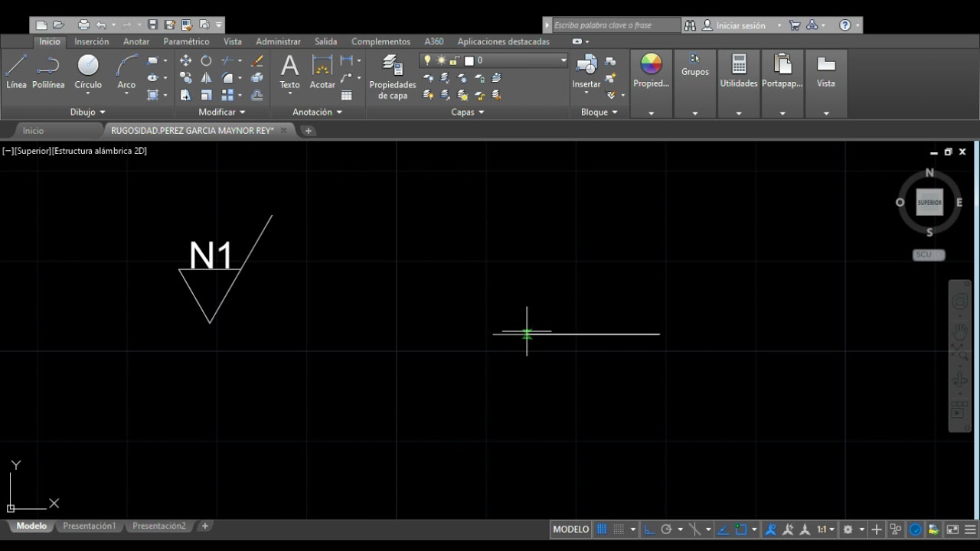The height and width of the screenshot is (551, 980).
Task: Select the Copy objects tool icon
Action: [185, 77]
